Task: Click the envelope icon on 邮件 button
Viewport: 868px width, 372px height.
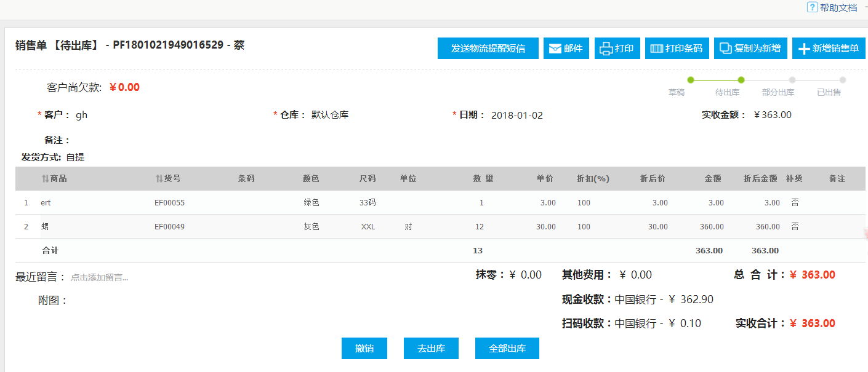Action: [x=555, y=49]
